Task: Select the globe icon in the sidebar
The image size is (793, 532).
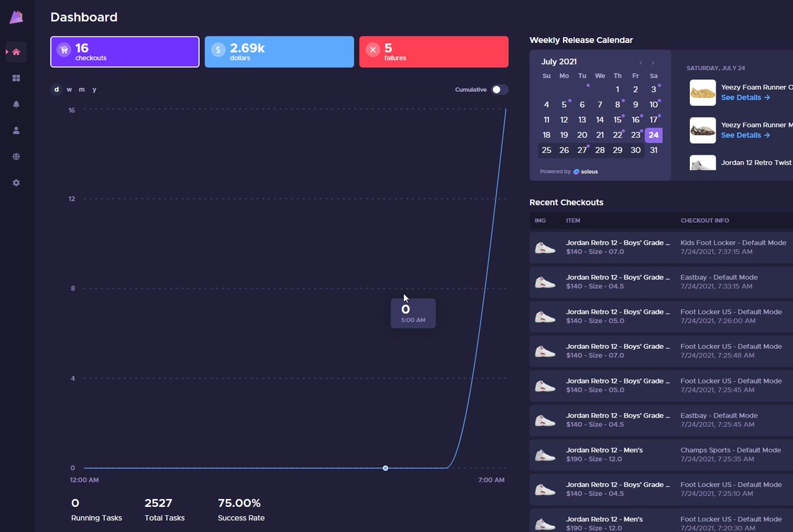Action: [x=15, y=157]
